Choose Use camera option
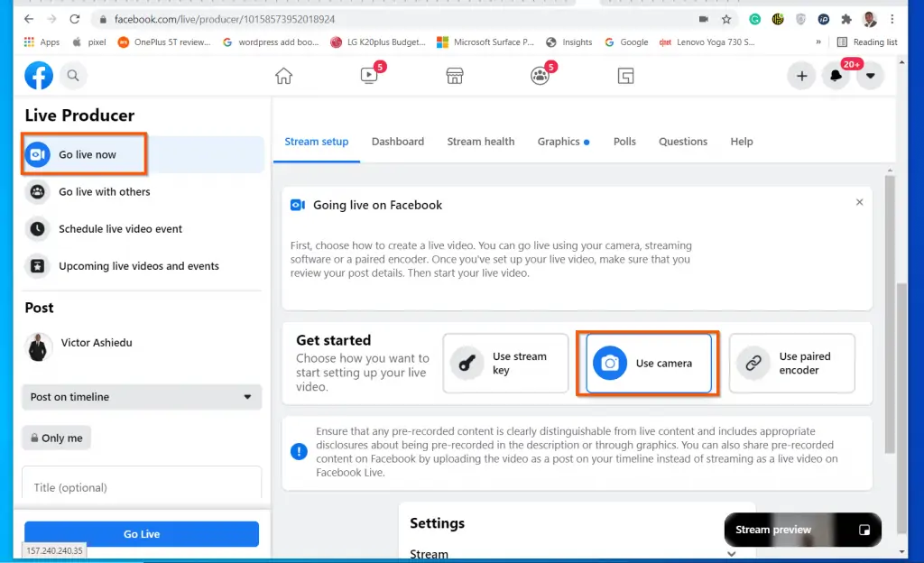 [648, 364]
